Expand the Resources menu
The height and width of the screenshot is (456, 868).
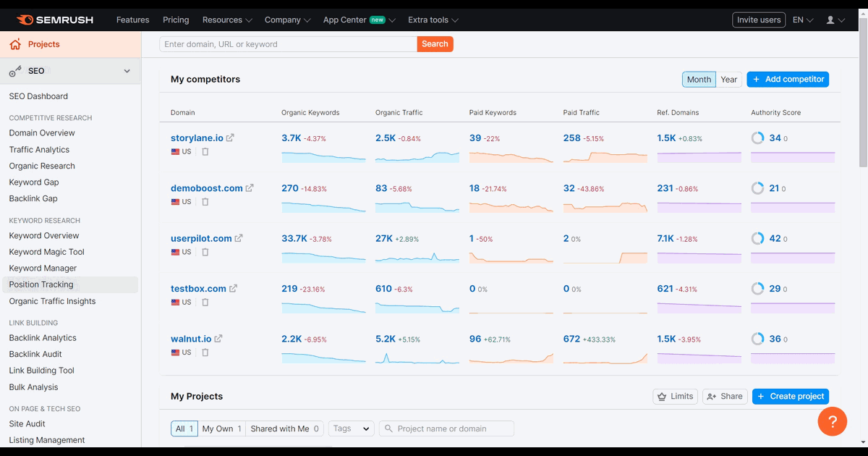pos(227,20)
